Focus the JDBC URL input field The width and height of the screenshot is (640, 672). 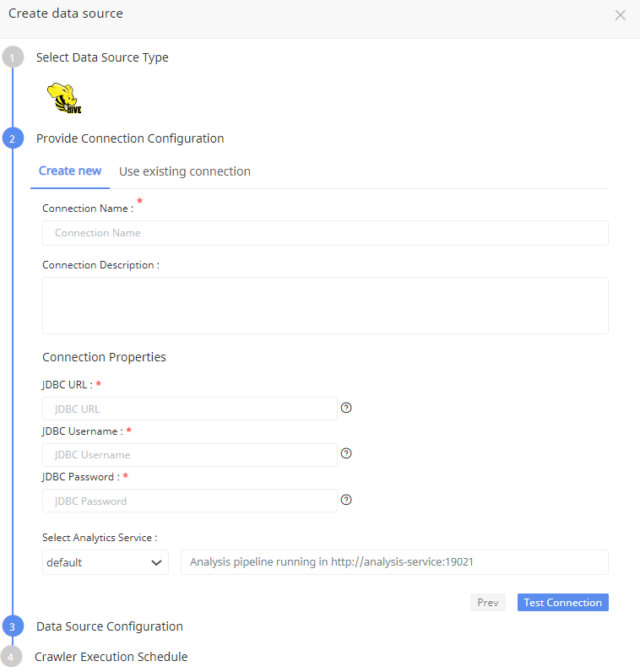pyautogui.click(x=190, y=409)
